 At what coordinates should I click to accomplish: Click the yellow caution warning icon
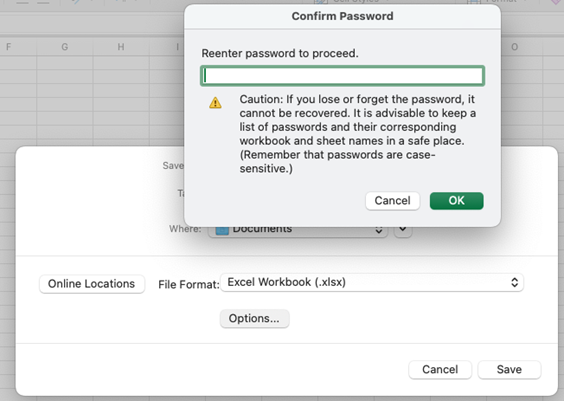tap(215, 102)
